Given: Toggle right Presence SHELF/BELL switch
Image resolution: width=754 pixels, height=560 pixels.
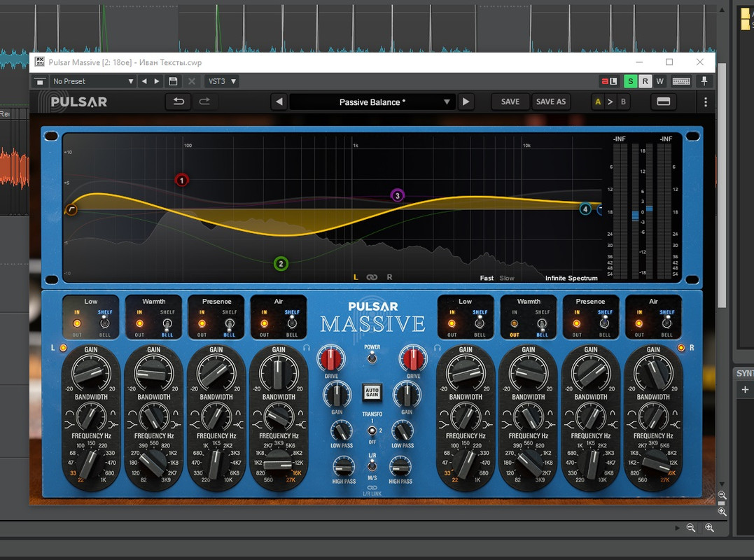Looking at the screenshot, I should (x=605, y=323).
